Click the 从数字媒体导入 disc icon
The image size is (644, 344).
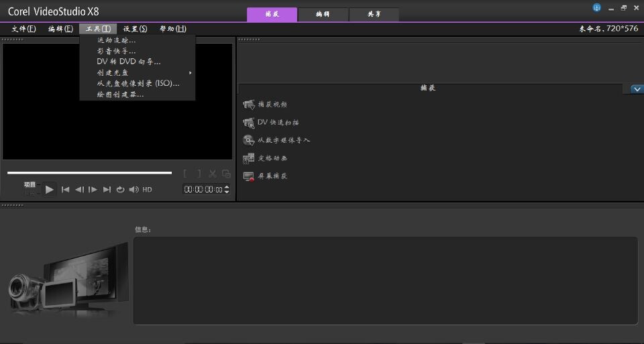248,140
